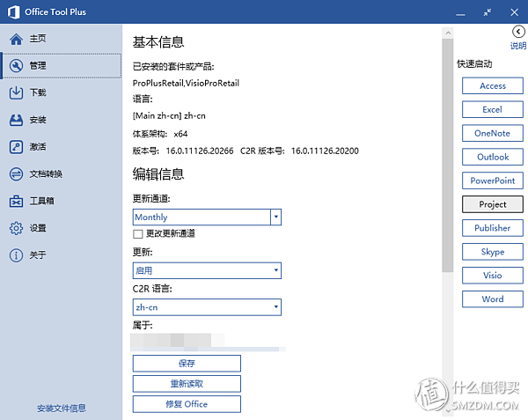The image size is (528, 420).
Task: Launch Excel from quick start
Action: (x=493, y=109)
